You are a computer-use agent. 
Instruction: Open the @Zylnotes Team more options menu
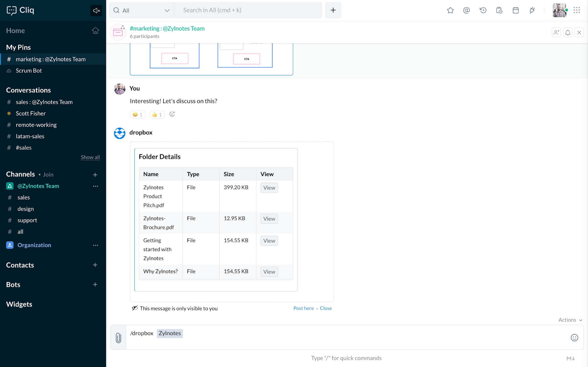click(x=95, y=186)
